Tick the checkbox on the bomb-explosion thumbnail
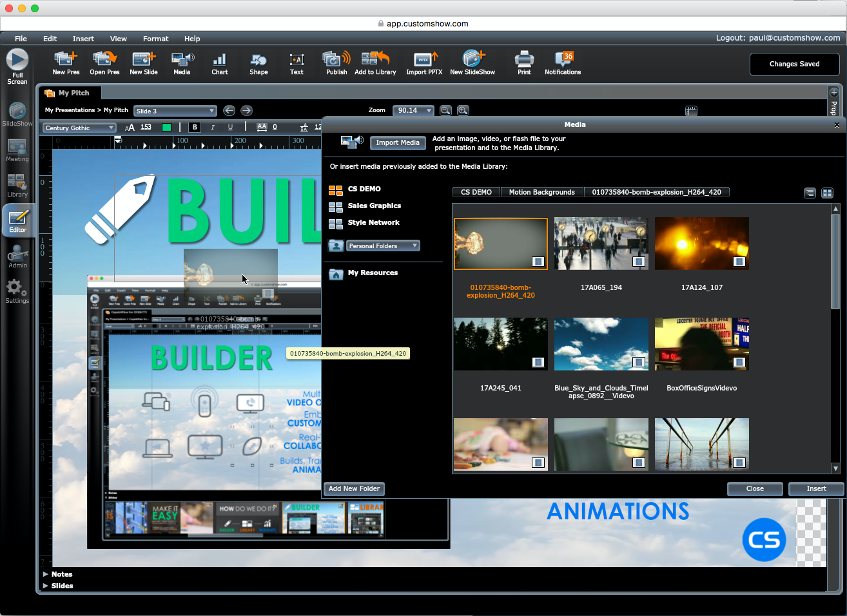 [538, 262]
